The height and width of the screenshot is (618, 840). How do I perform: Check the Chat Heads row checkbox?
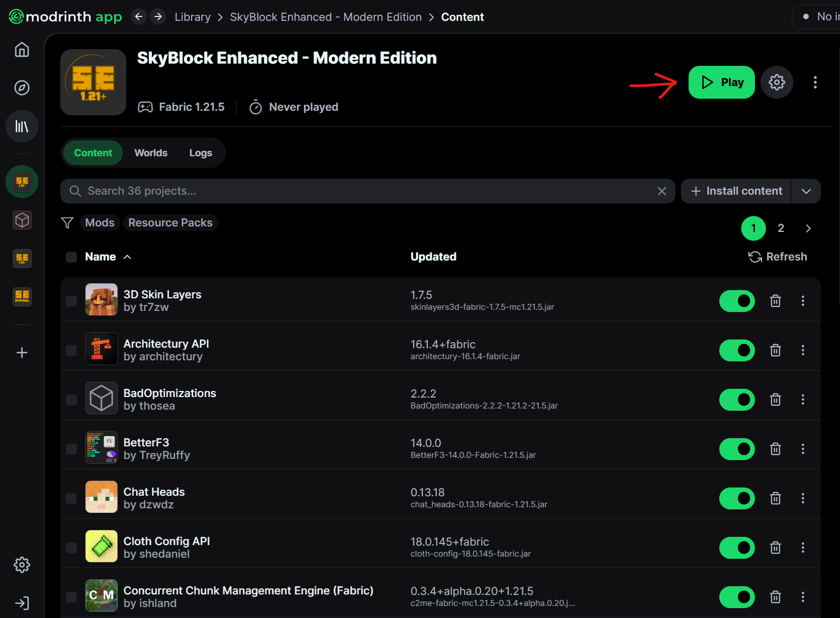tap(71, 498)
